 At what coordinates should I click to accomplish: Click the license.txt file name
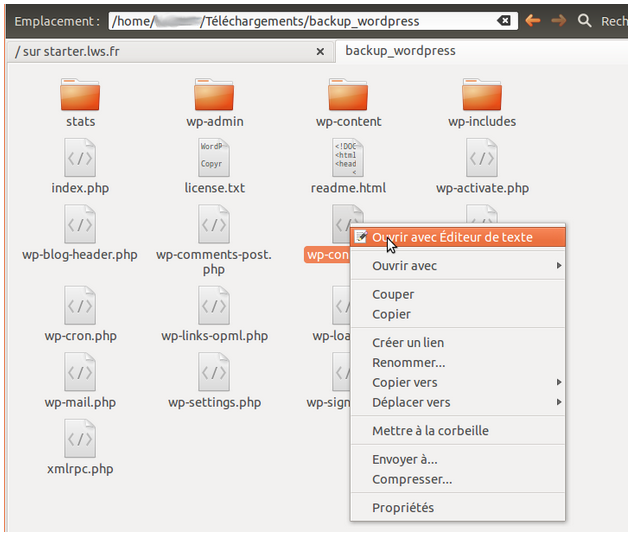214,188
